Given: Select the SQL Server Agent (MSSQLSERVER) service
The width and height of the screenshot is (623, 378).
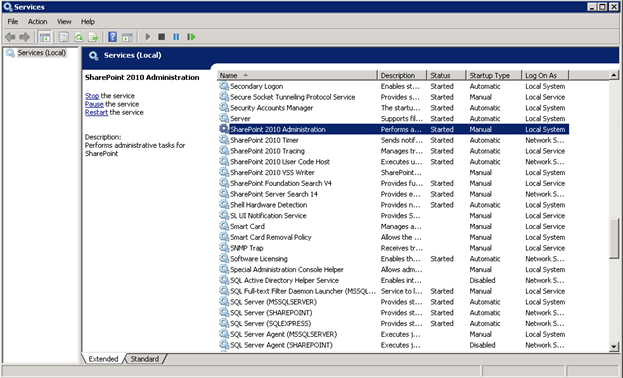Looking at the screenshot, I should pos(394,334).
